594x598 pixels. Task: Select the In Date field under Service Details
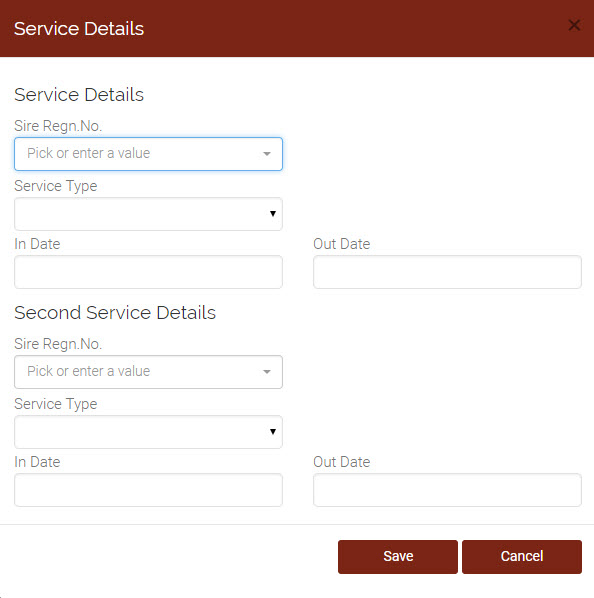148,272
